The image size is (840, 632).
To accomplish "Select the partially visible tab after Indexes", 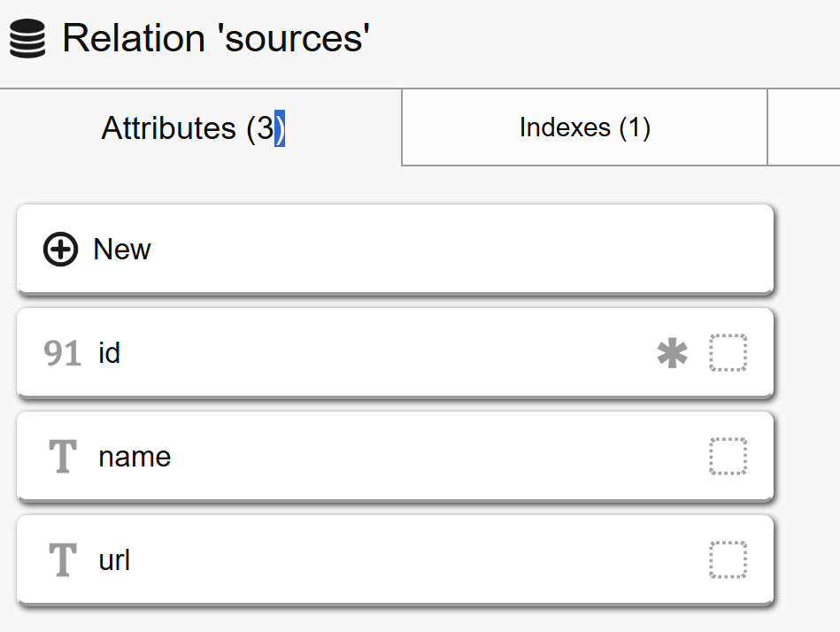I will pyautogui.click(x=803, y=127).
